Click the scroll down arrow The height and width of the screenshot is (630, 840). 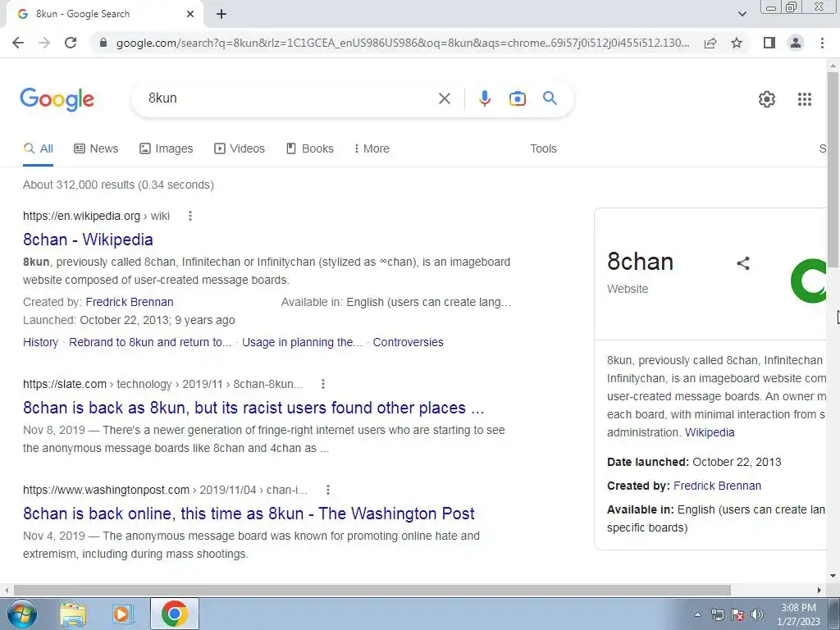[833, 576]
